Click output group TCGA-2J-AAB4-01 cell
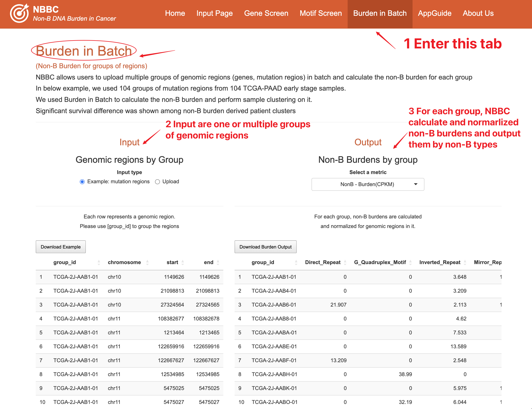This screenshot has height=409, width=532. [x=274, y=291]
